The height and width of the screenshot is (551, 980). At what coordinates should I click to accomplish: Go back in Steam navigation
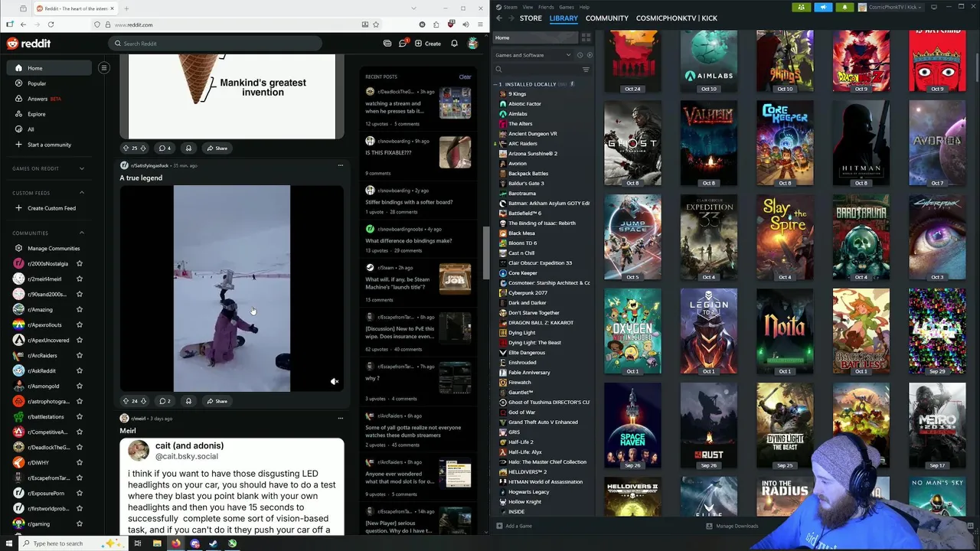pos(499,18)
